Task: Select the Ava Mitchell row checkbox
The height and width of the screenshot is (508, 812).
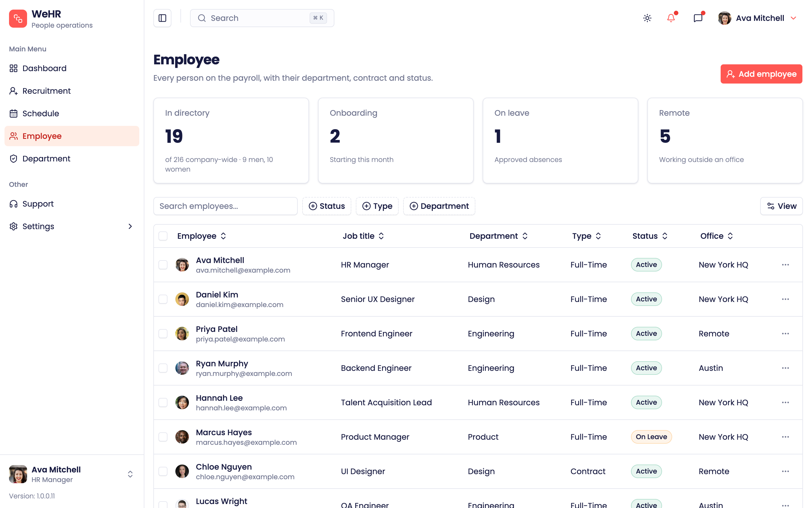Action: click(x=163, y=265)
